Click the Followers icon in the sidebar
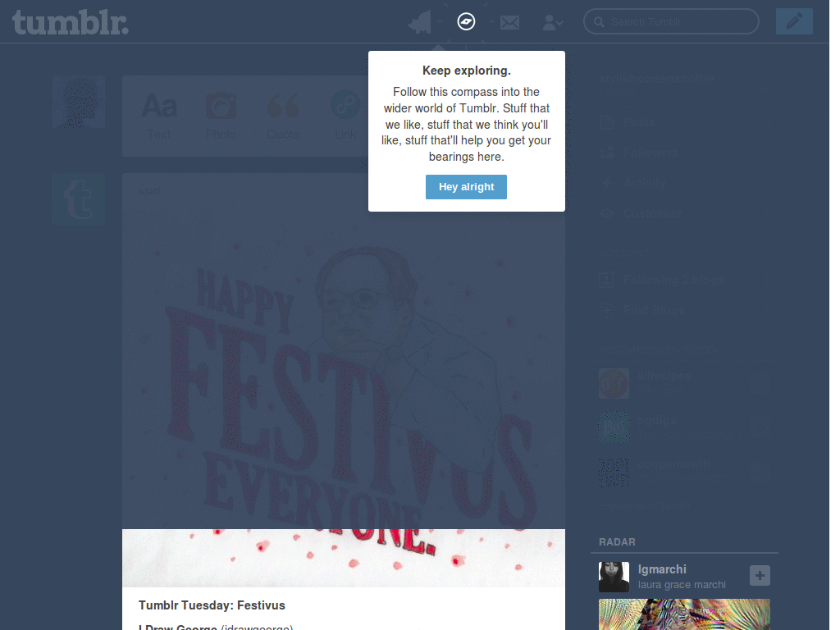 tap(607, 153)
